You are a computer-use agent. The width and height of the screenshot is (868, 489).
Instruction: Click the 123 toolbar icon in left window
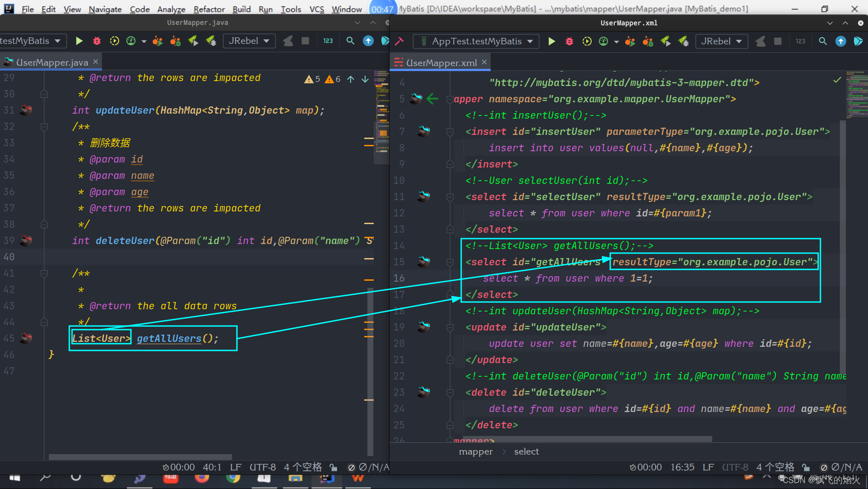point(328,41)
